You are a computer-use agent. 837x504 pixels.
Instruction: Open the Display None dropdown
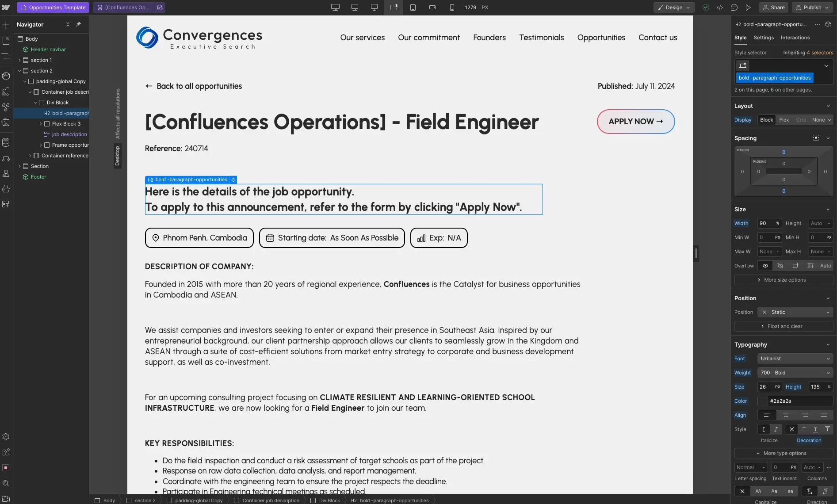coord(822,120)
